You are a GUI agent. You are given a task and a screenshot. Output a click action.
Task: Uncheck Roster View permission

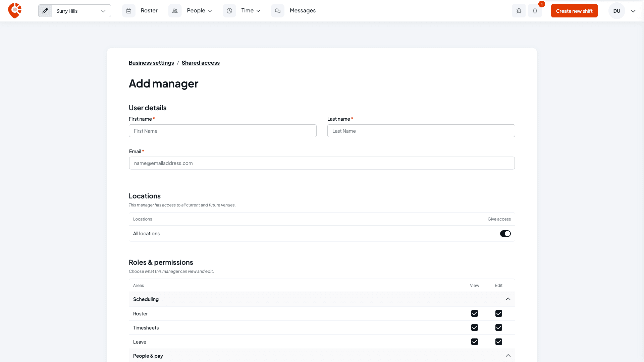click(475, 313)
